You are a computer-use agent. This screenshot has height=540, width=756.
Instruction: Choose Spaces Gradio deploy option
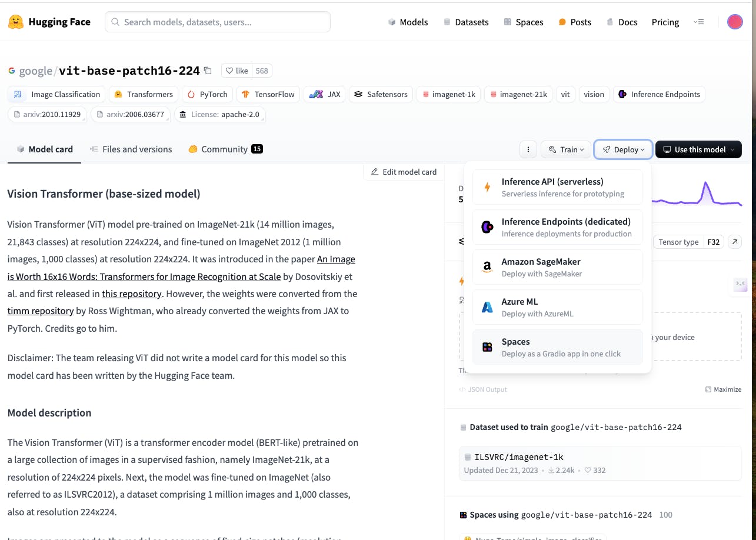[558, 347]
